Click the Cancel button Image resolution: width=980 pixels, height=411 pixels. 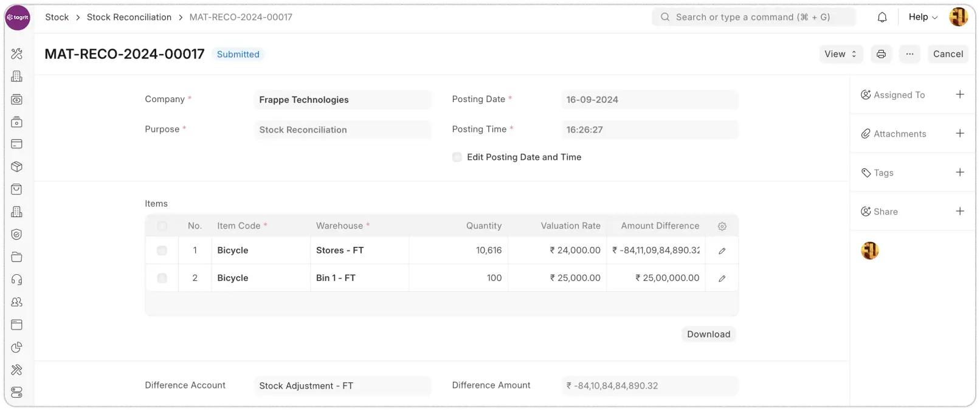(x=948, y=54)
